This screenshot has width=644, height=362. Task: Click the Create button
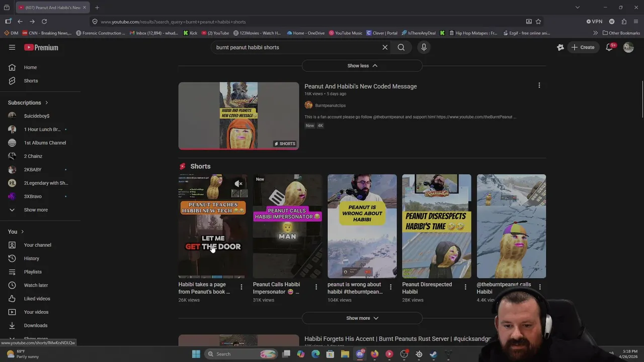[583, 47]
